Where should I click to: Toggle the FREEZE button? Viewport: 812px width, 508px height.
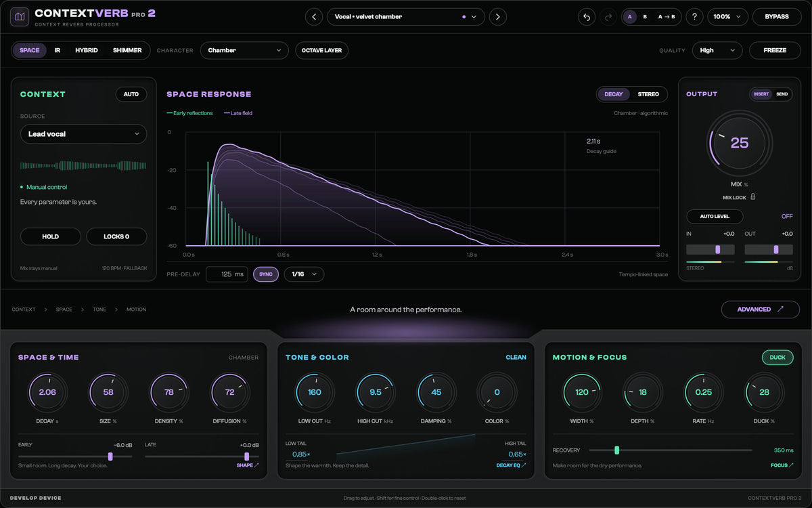point(775,50)
